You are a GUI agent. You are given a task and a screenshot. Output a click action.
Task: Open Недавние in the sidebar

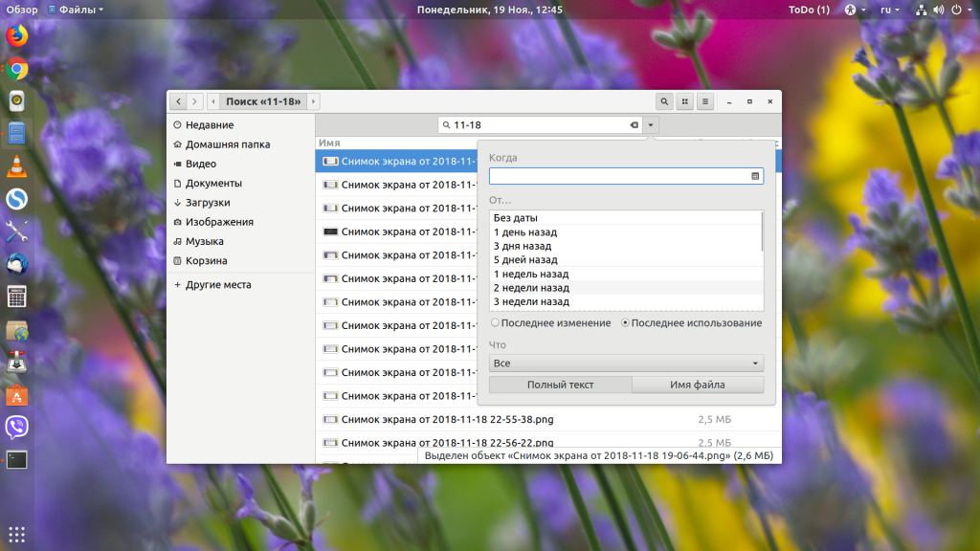pos(240,125)
